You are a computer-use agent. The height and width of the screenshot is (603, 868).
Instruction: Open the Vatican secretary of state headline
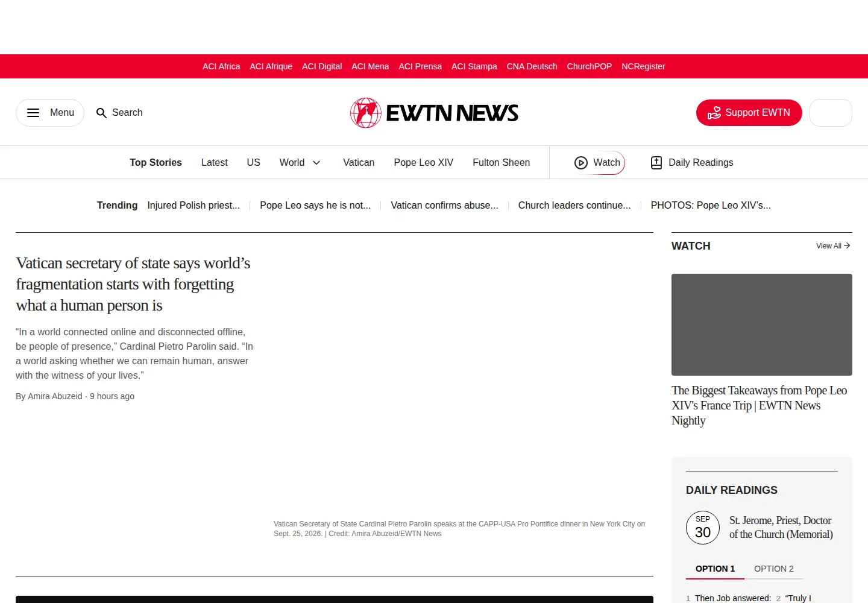[x=133, y=284]
